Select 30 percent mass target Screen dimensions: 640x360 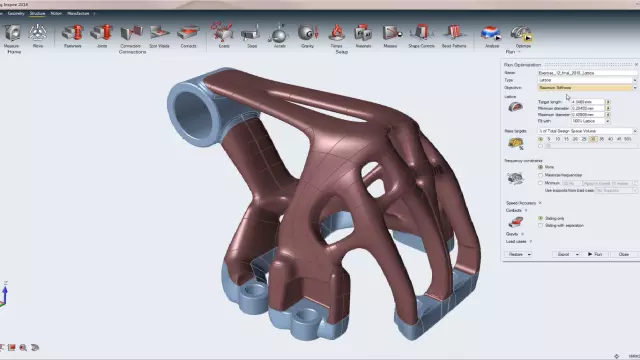[x=593, y=139]
